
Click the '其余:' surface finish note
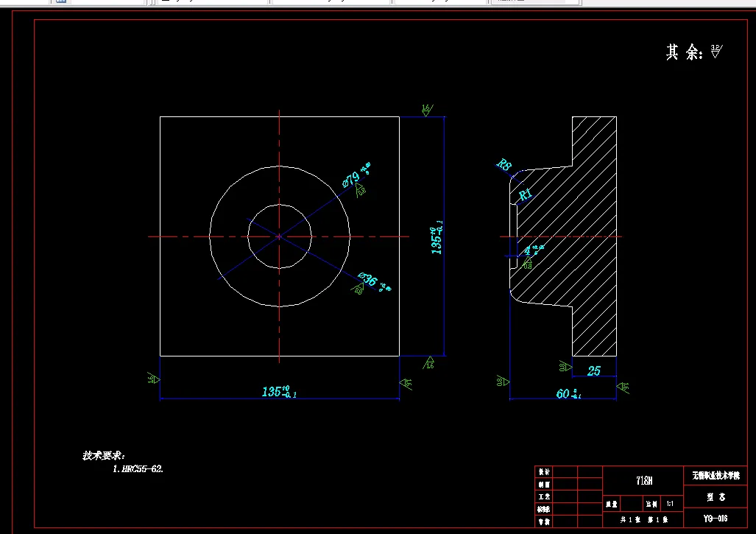(685, 52)
